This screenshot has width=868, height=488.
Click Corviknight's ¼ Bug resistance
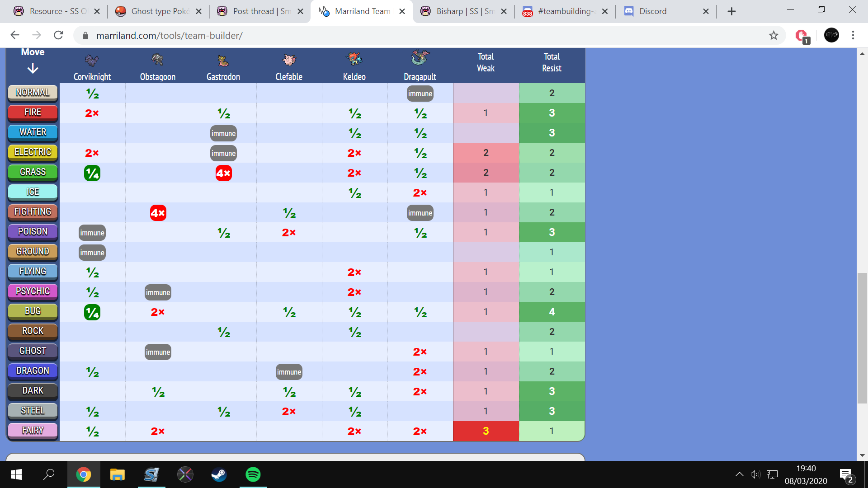point(92,312)
